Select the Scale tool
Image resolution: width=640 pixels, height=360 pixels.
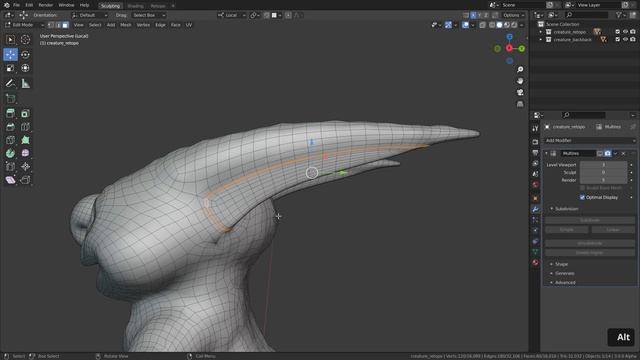[10, 68]
